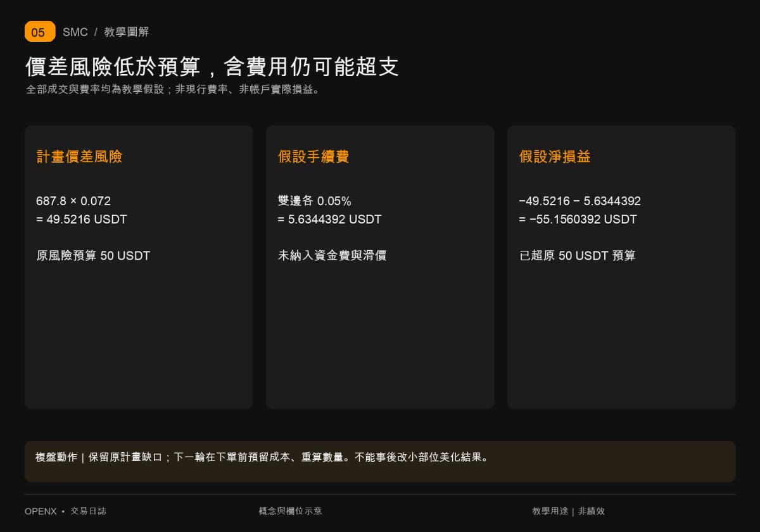Click the card heading 計畫價差風險

tap(79, 157)
